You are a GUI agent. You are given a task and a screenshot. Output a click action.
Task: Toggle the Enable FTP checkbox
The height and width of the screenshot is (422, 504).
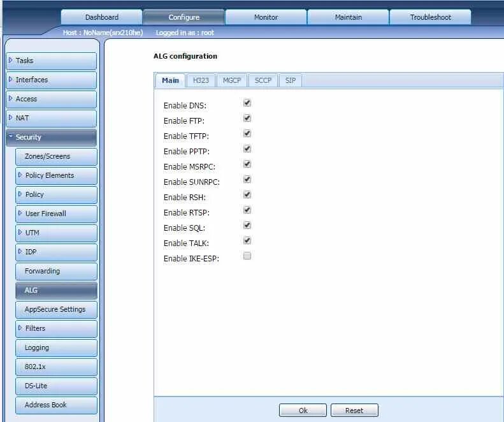[x=247, y=118]
